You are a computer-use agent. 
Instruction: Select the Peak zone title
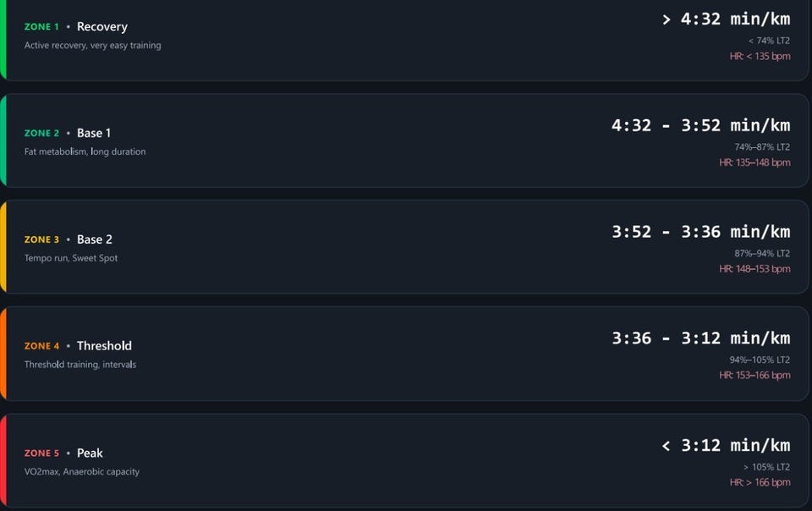(91, 453)
